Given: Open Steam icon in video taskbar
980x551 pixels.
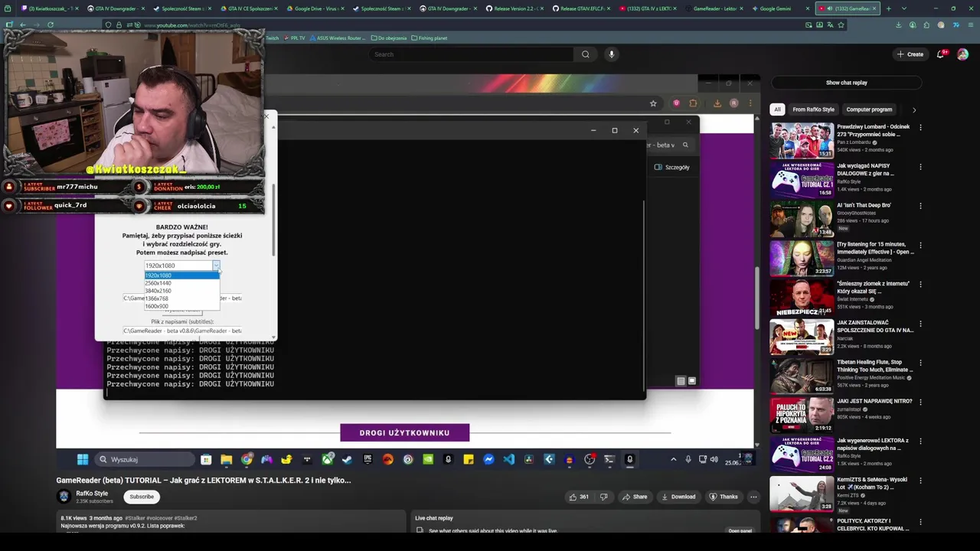Looking at the screenshot, I should tap(348, 459).
